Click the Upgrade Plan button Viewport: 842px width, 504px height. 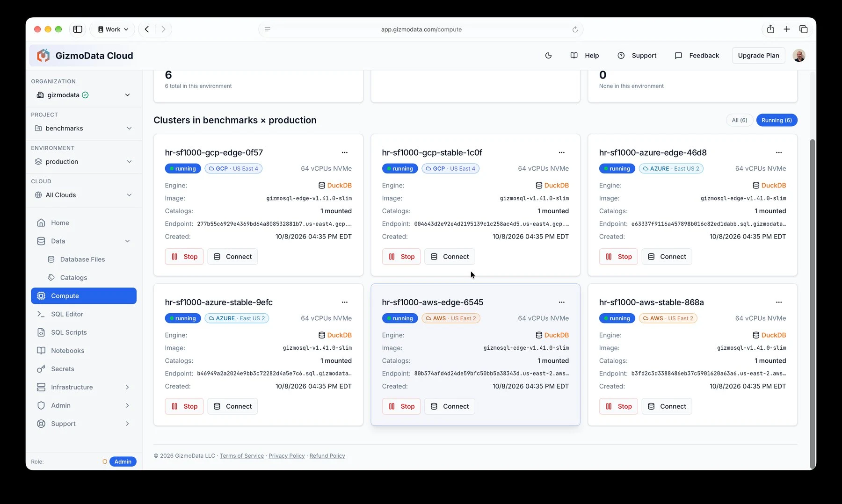point(758,56)
